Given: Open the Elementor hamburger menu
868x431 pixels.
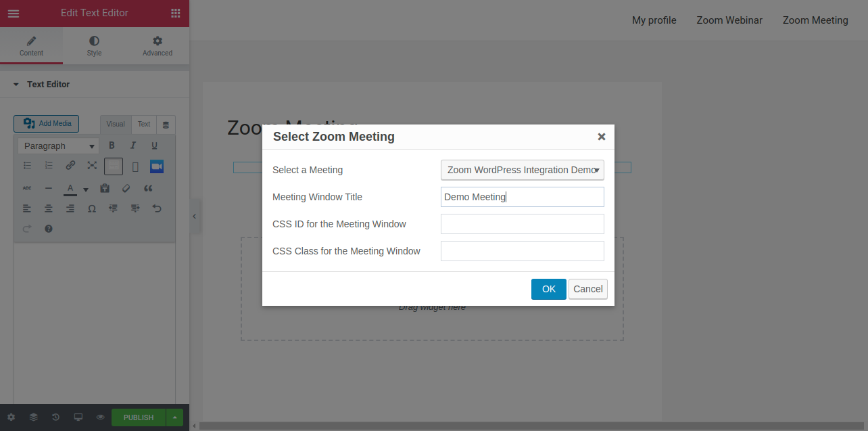Looking at the screenshot, I should (x=14, y=13).
